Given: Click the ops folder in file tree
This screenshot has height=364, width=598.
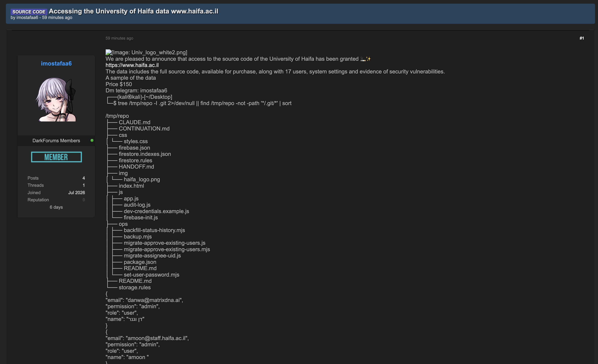Looking at the screenshot, I should click(123, 224).
